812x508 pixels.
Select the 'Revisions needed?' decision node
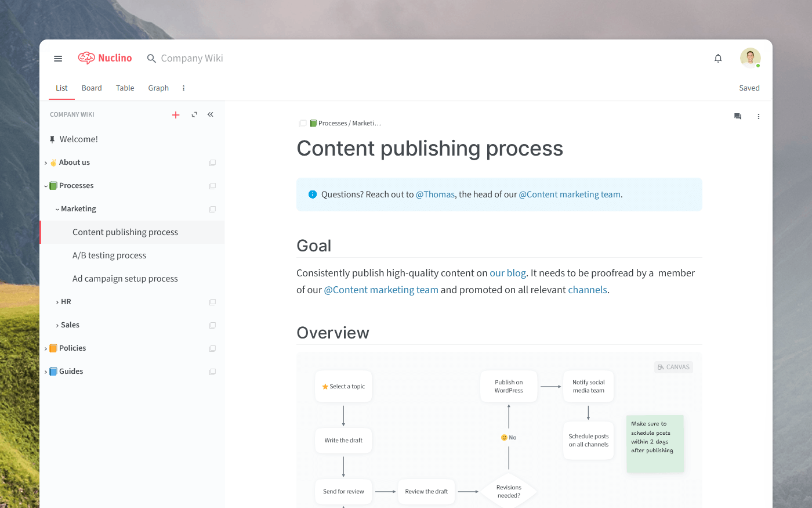[x=509, y=491]
